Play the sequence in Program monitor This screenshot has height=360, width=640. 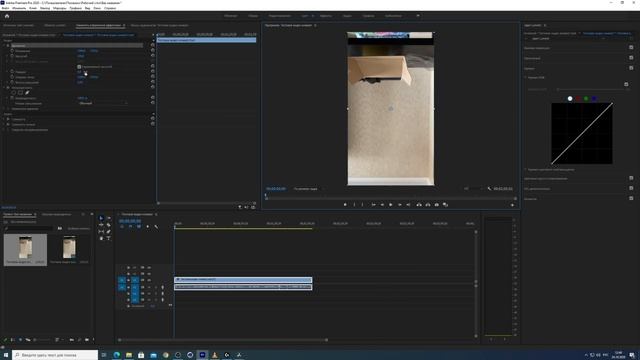(x=391, y=204)
